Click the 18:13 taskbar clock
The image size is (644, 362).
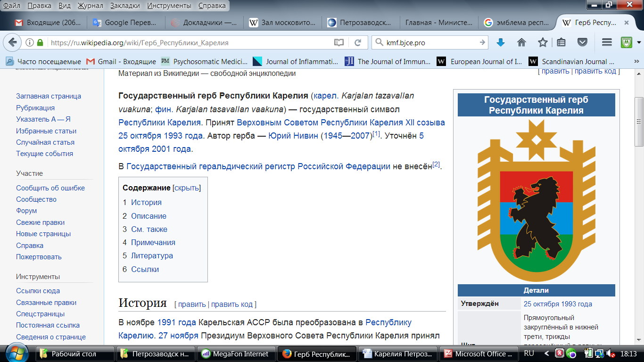pos(629,354)
